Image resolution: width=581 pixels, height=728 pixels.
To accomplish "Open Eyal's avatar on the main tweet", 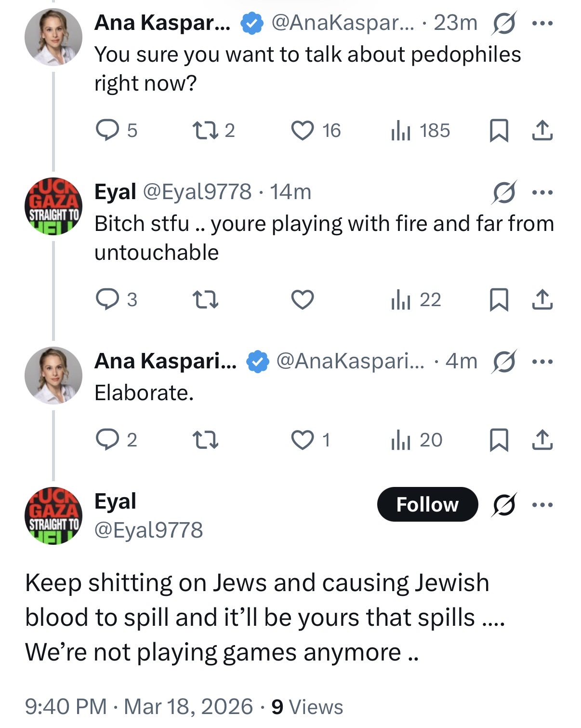I will point(53,515).
